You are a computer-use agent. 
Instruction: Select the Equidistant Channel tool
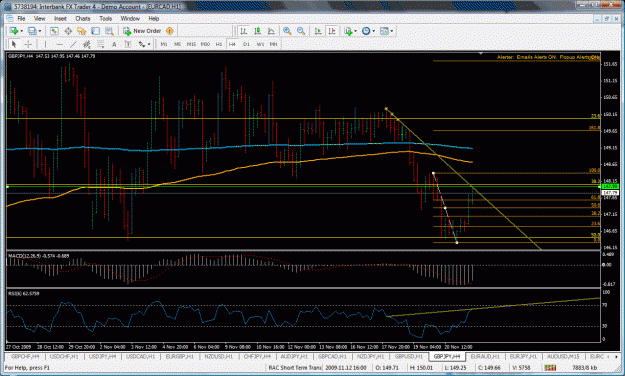(86, 44)
